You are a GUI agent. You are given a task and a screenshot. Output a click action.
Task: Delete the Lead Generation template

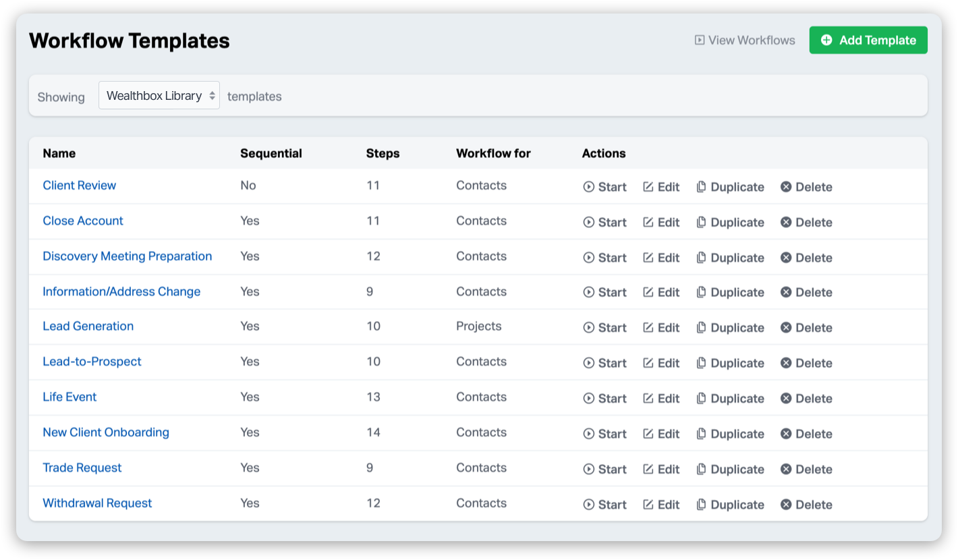[806, 327]
